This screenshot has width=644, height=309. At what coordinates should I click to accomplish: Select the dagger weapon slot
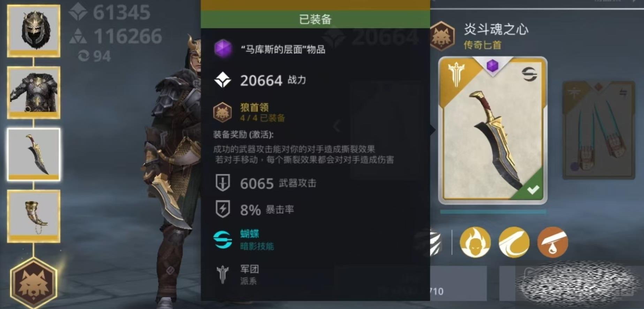pos(34,154)
